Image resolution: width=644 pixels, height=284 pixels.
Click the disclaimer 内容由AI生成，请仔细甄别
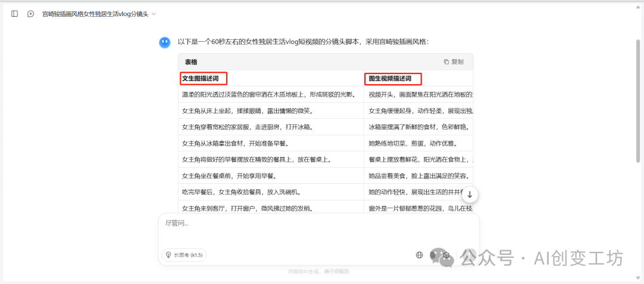coord(318,271)
